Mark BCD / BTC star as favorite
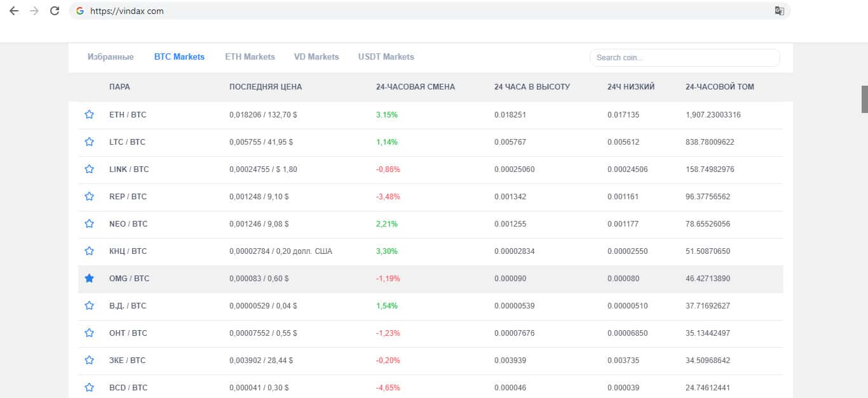This screenshot has width=868, height=398. 89,388
